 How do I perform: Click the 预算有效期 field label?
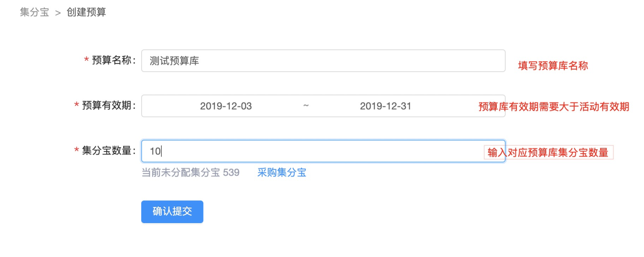click(109, 106)
